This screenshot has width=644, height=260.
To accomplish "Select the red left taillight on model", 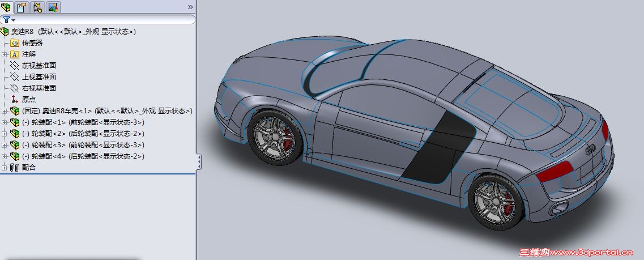I will [554, 171].
